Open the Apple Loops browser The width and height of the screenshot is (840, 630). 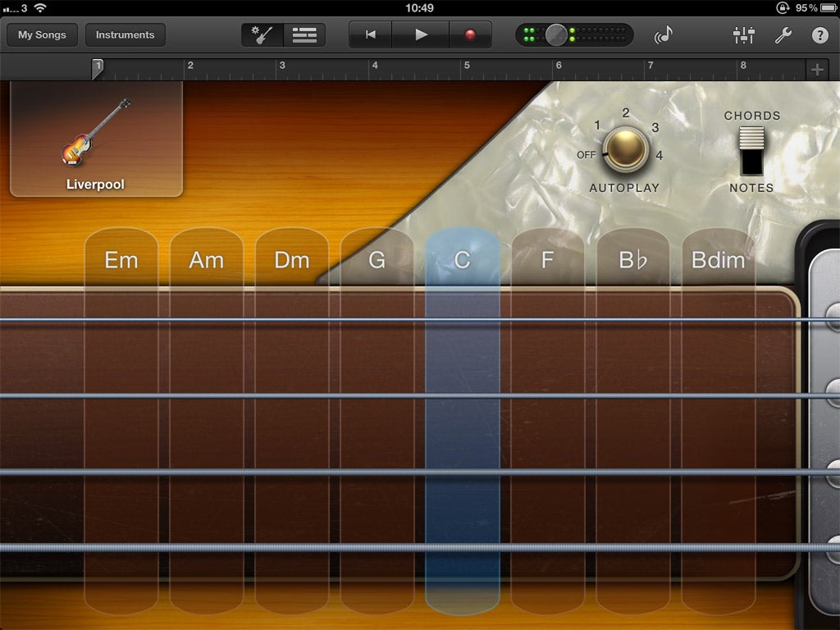tap(666, 35)
